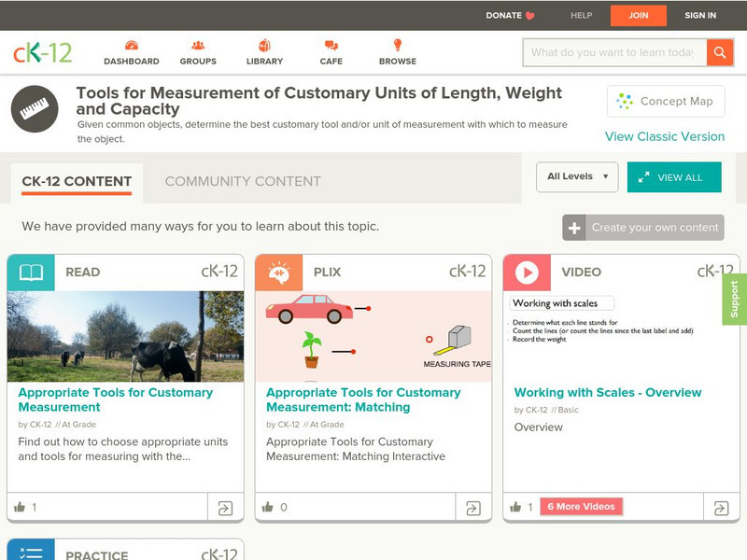The height and width of the screenshot is (560, 747).
Task: Click the Concept Map button
Action: click(666, 101)
